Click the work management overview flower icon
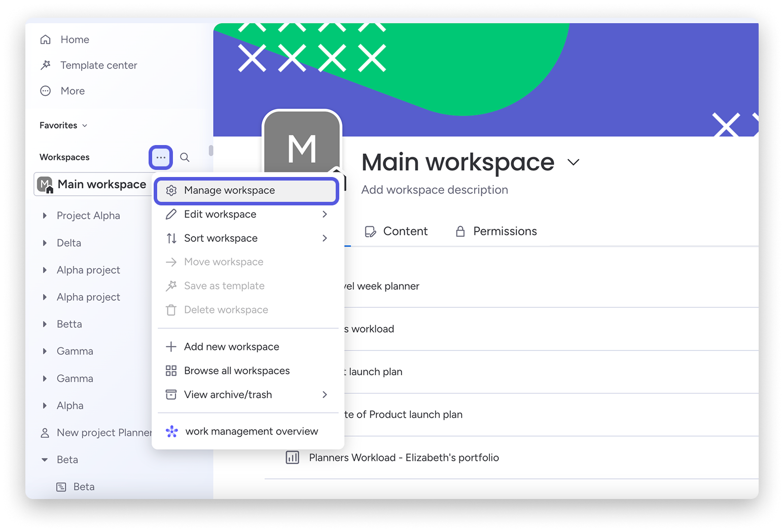784x532 pixels. [x=171, y=431]
